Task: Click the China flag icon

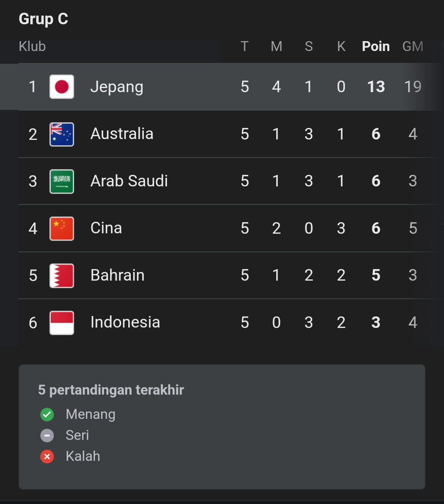Action: (62, 228)
